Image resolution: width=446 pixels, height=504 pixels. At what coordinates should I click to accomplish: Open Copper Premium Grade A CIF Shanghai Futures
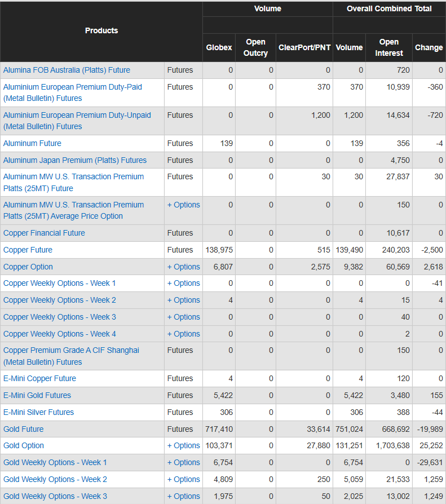click(x=71, y=356)
